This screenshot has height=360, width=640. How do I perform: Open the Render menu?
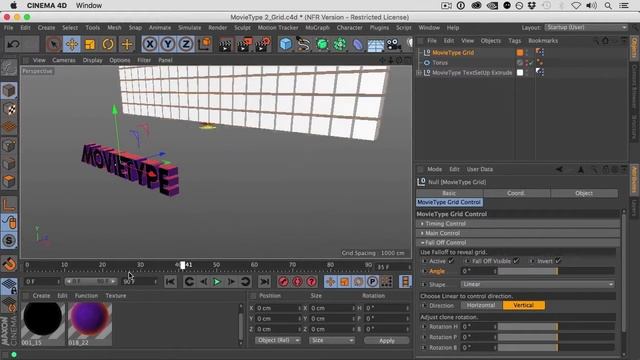pos(218,28)
